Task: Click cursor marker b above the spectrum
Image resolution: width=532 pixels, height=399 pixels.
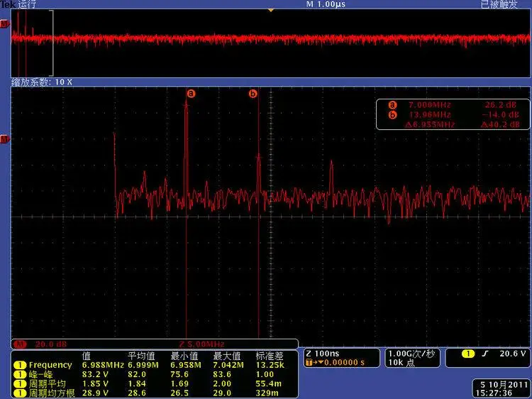Action: [x=253, y=93]
